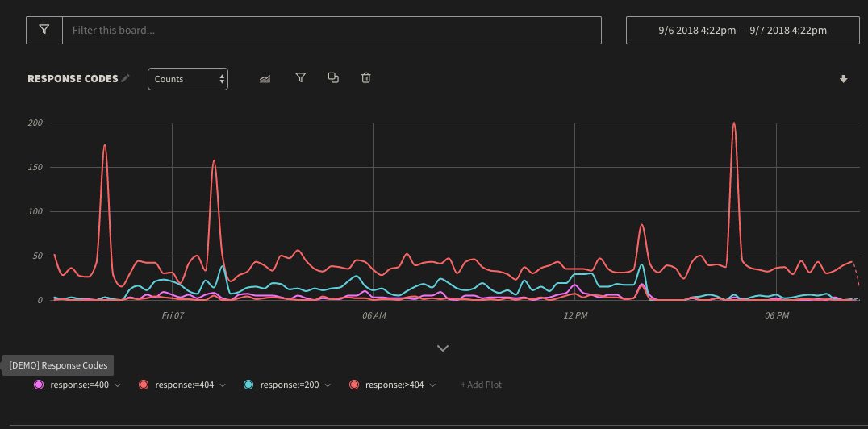Delete the Response Codes chart with trash icon
Image resolution: width=868 pixels, height=429 pixels.
366,77
